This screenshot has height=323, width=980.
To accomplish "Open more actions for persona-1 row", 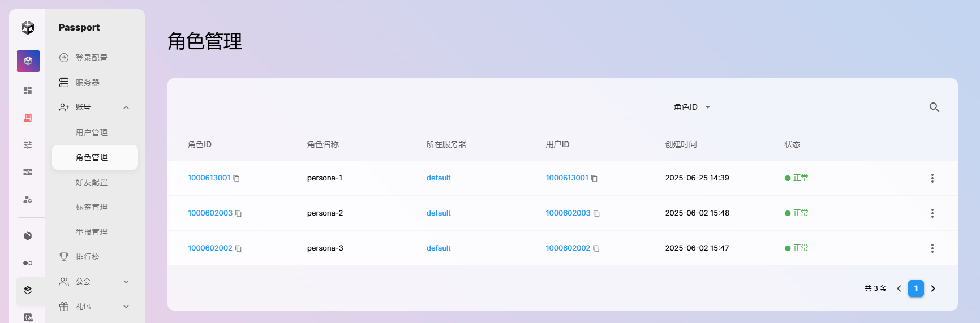I will pos(932,178).
